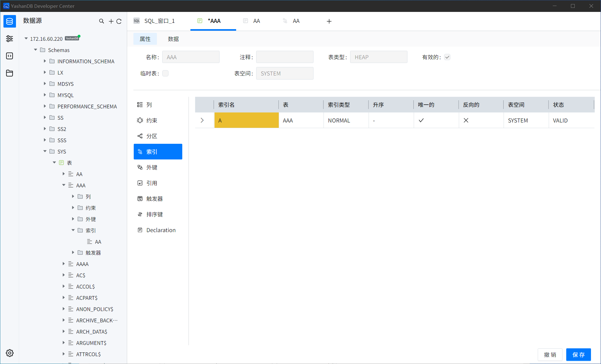Screen dimensions: 601x364
Task: Open the file folder sidebar icon
Action: point(10,73)
